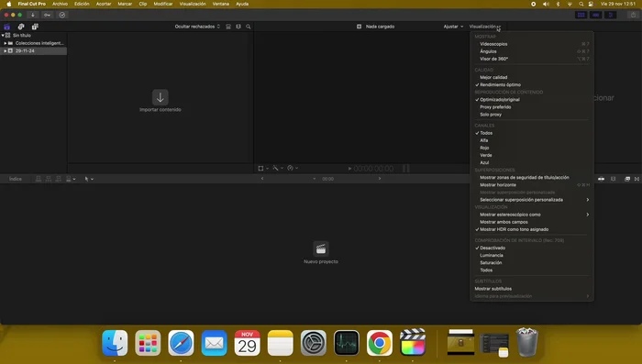Open the retiming speedometer menu
The width and height of the screenshot is (642, 364).
(x=293, y=168)
